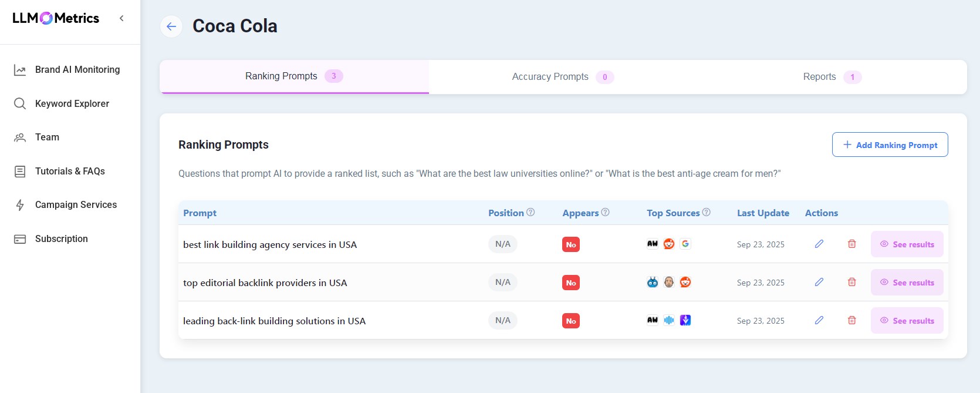The width and height of the screenshot is (980, 393).
Task: Click the Top Sources column help icon
Action: click(707, 213)
